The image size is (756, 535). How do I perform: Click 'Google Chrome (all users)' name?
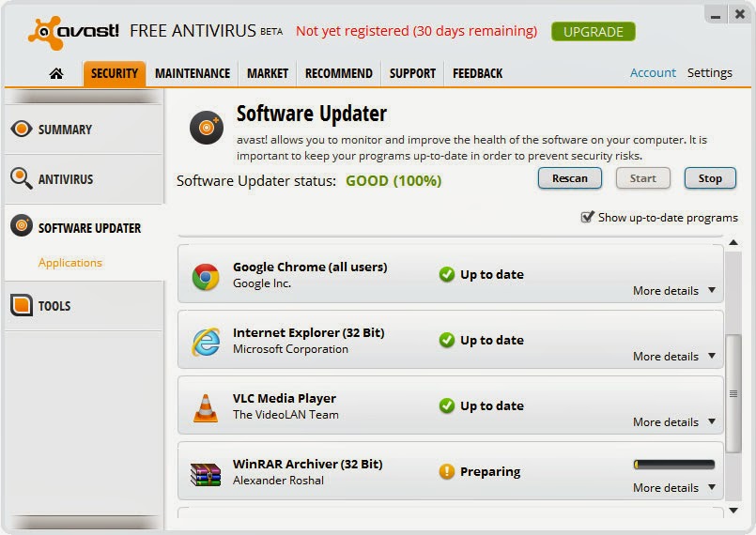310,267
